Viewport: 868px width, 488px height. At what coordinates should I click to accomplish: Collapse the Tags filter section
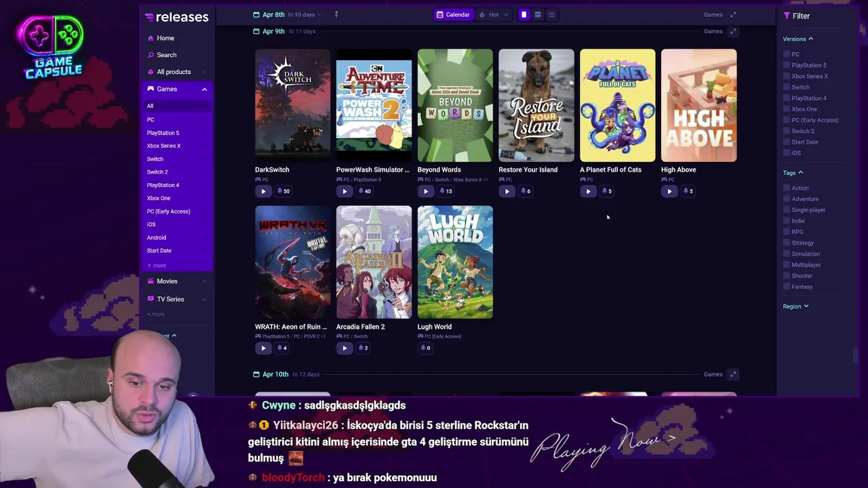click(x=793, y=173)
